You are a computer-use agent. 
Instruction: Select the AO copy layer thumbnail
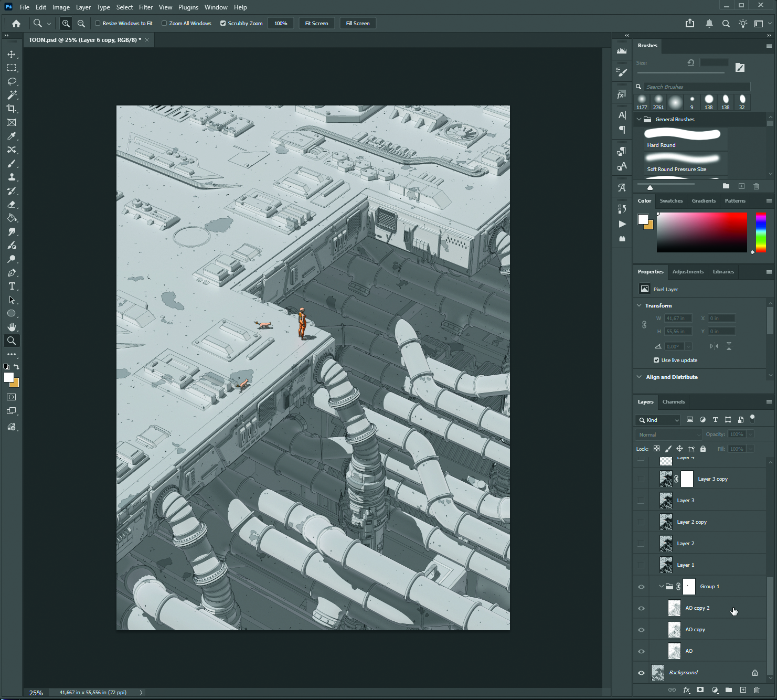coord(674,630)
